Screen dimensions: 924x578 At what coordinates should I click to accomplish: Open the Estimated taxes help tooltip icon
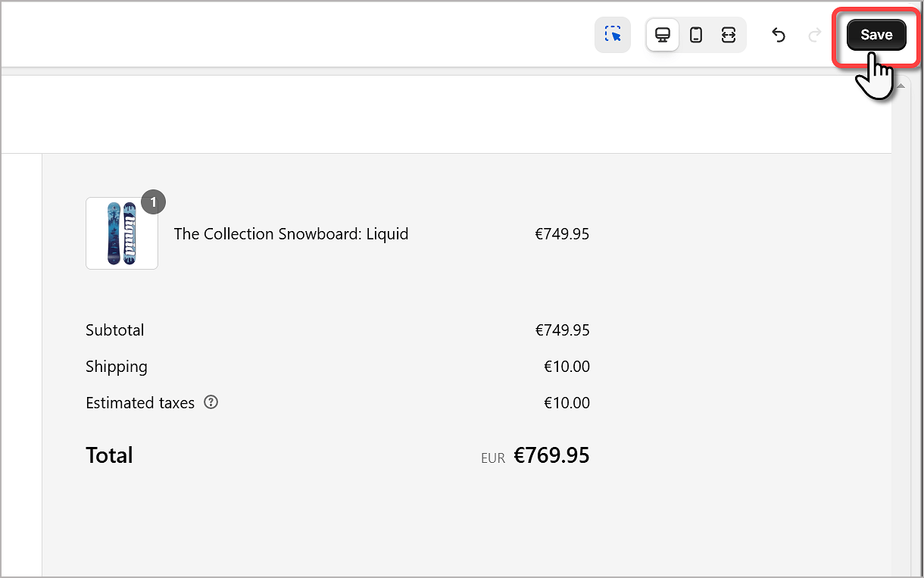pos(211,402)
